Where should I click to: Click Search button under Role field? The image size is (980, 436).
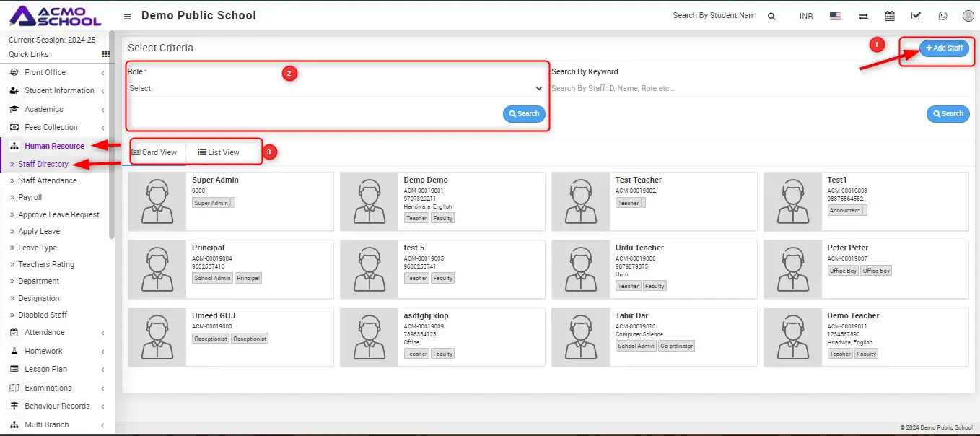click(x=524, y=114)
